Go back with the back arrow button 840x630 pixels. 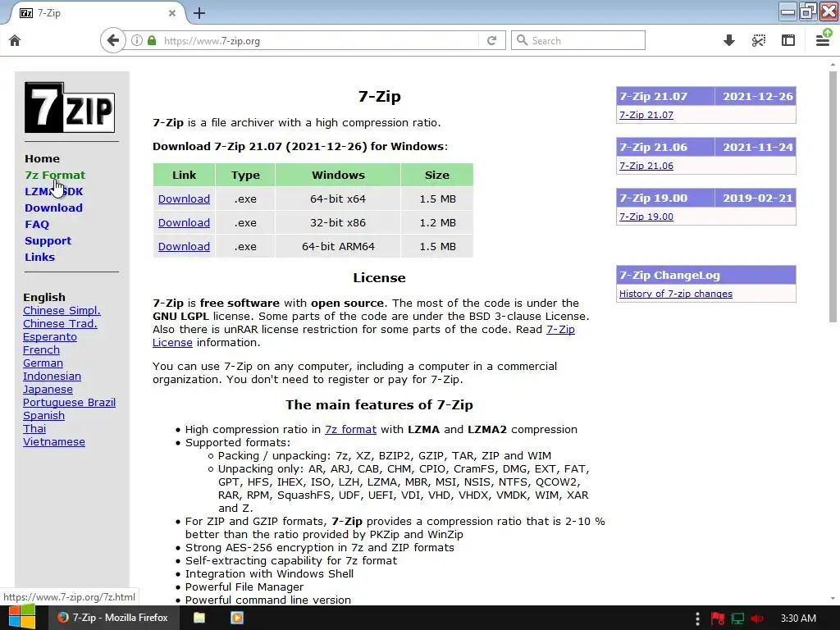coord(112,40)
